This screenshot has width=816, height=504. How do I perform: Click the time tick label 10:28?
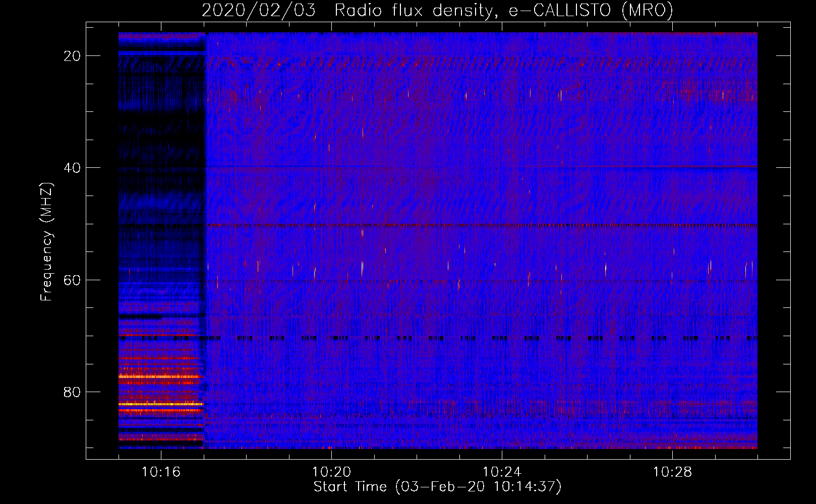[x=672, y=472]
